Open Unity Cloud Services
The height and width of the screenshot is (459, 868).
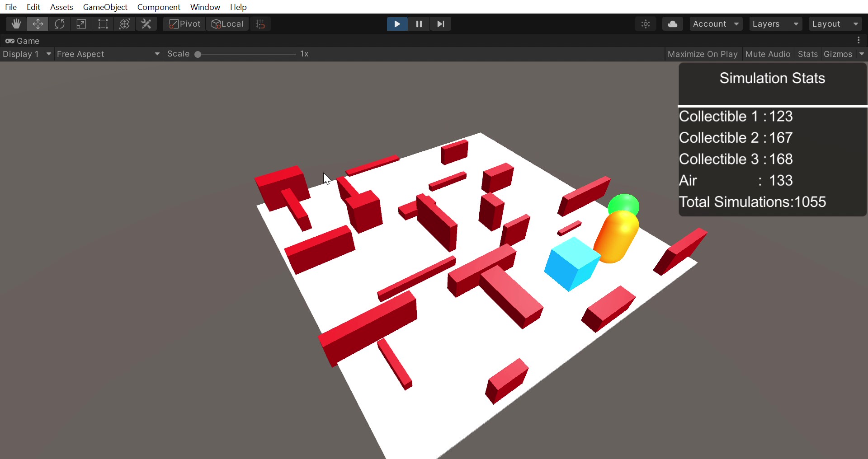672,23
